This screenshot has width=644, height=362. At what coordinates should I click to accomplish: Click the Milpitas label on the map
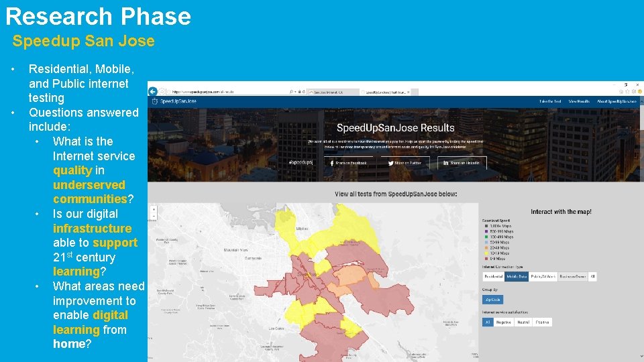303,229
